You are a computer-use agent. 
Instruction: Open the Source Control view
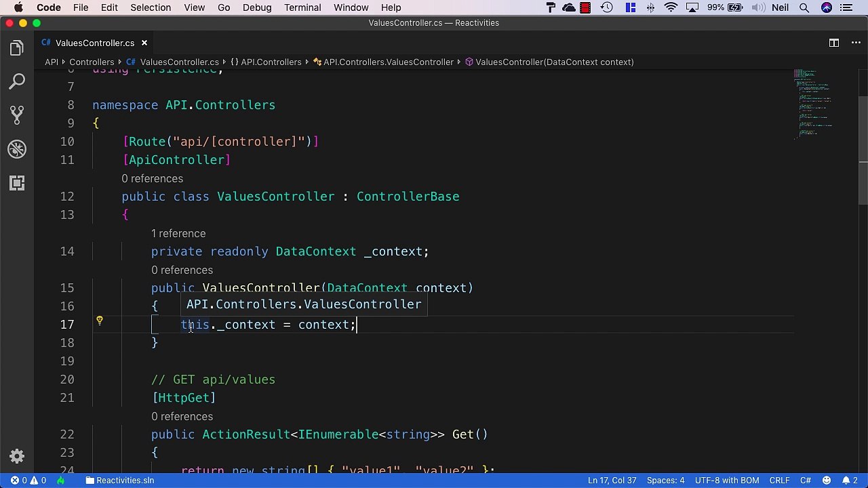pos(17,115)
